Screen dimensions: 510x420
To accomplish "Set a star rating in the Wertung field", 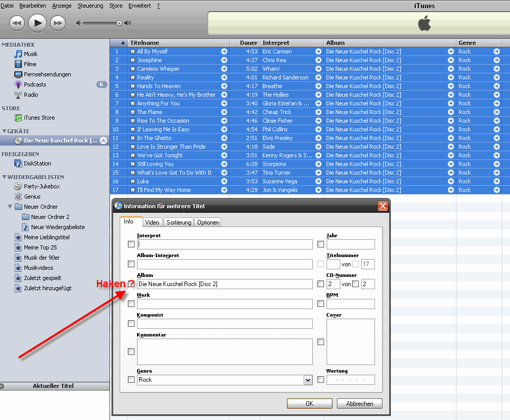I will coord(351,380).
